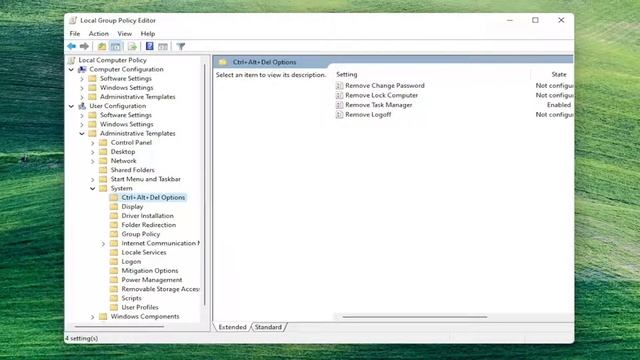This screenshot has height=360, width=640.
Task: Click Remove Logoff policy icon
Action: tap(339, 115)
